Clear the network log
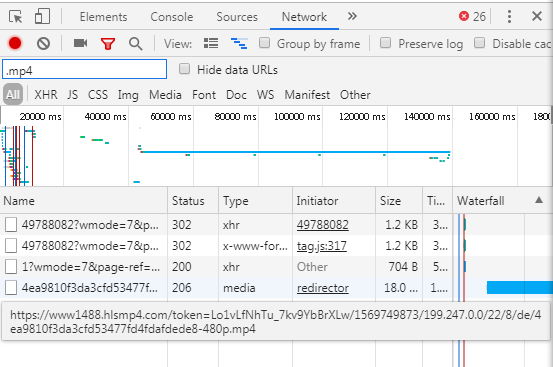Viewport: 553px width, 367px height. coord(43,43)
